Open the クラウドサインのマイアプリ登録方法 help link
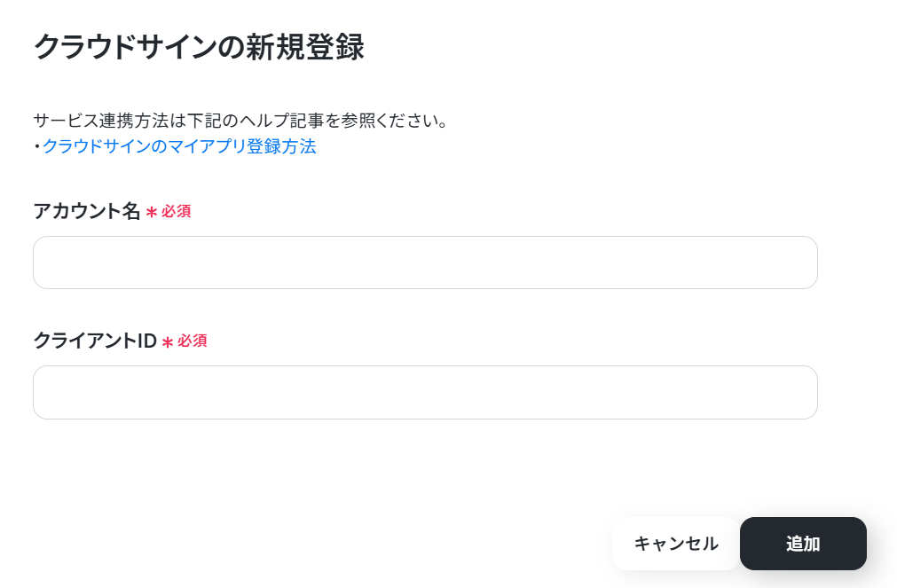Screen dimensions: 897x588 pos(179,146)
